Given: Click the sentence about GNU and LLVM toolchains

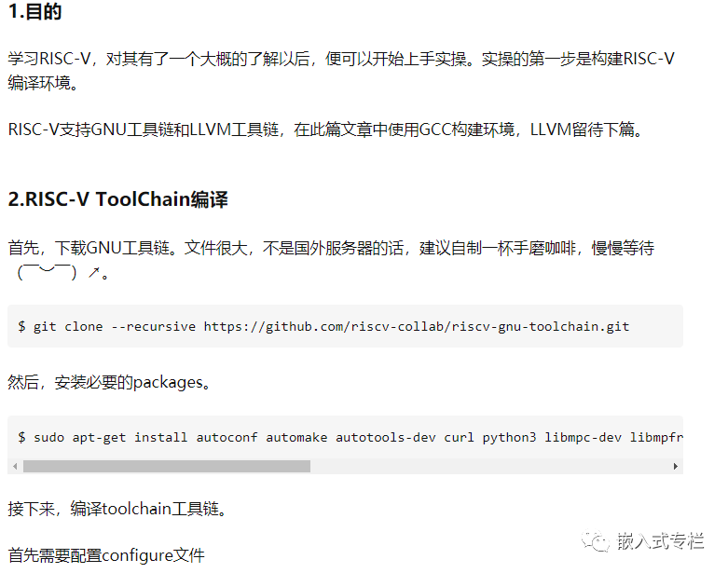Looking at the screenshot, I should 325,130.
